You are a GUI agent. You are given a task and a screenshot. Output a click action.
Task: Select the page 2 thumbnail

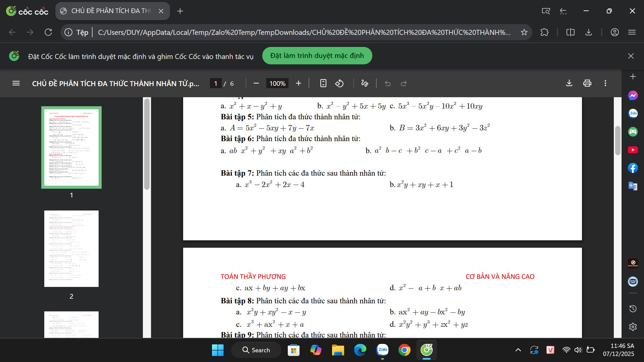(71, 249)
